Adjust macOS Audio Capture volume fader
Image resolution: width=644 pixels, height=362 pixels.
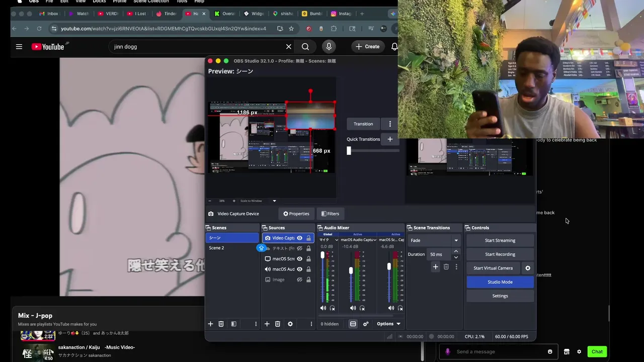351,270
